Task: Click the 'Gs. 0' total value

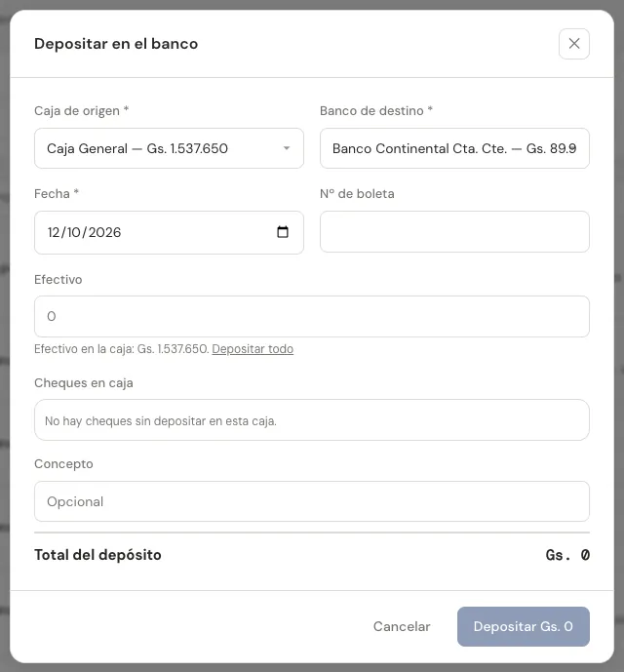Action: pos(567,555)
